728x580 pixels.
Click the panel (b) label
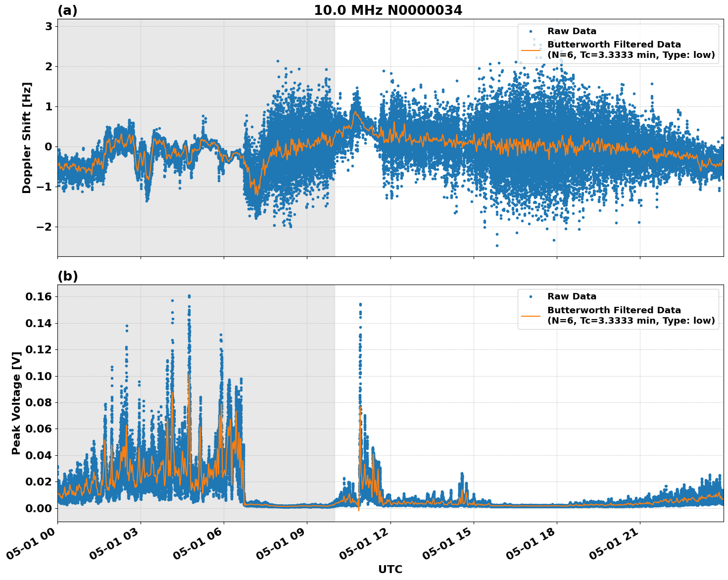[x=68, y=276]
